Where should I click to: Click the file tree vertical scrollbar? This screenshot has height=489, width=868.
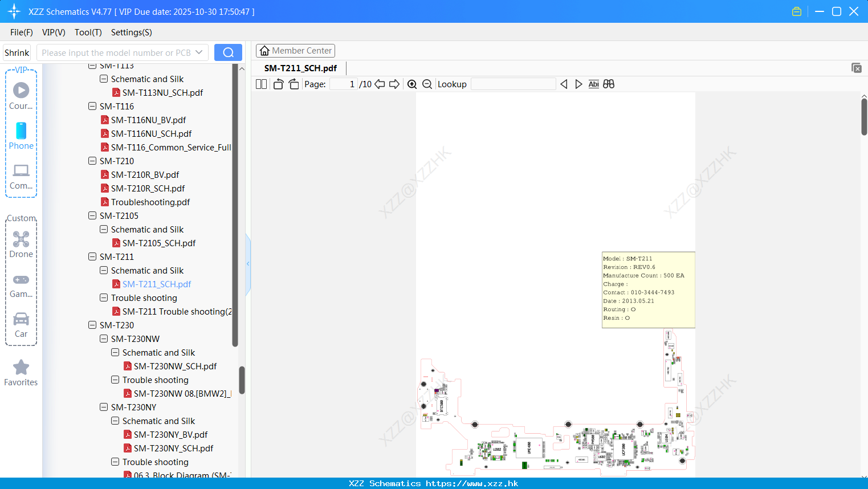(242, 380)
